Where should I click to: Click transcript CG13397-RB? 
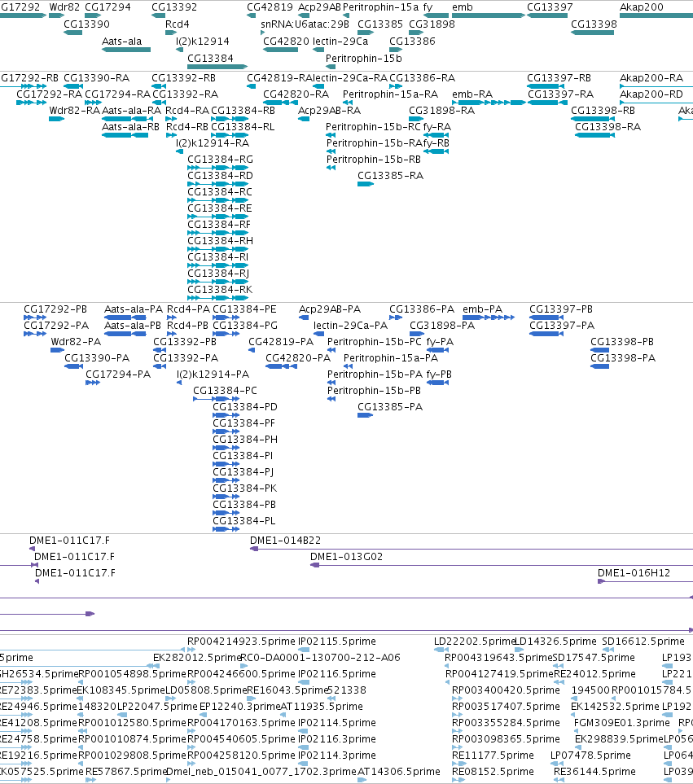(559, 78)
